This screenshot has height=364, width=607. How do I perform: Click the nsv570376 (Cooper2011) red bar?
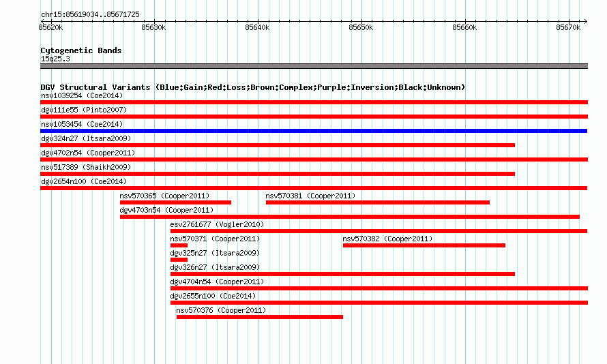(x=260, y=317)
